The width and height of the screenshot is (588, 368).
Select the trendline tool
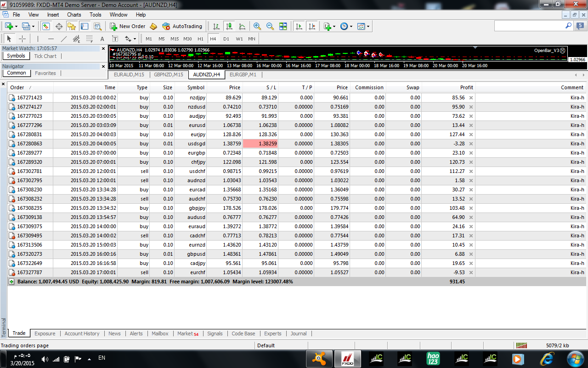pyautogui.click(x=64, y=39)
